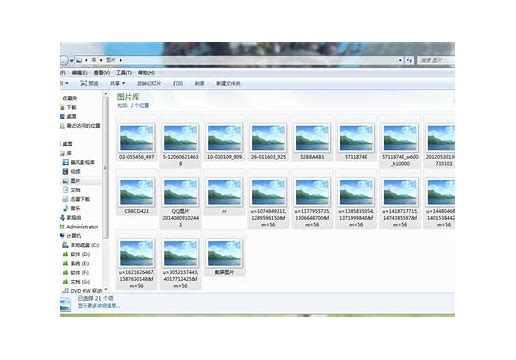Viewport: 516px width, 360px height.
Task: Select the DVD RW drive in the sidebar
Action: click(82, 291)
